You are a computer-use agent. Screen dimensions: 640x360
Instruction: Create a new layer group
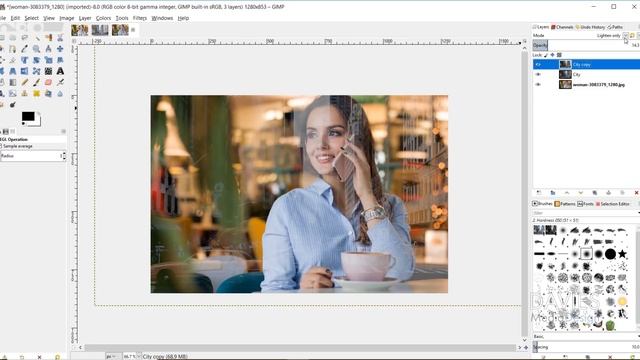point(553,193)
